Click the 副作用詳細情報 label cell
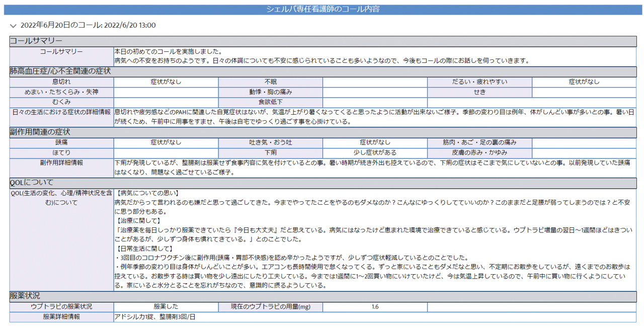644x328 pixels. click(61, 168)
